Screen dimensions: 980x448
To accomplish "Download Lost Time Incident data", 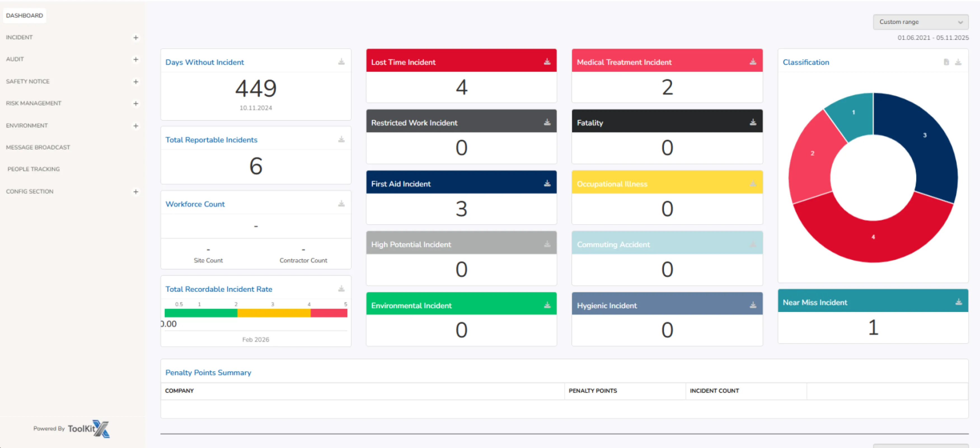I will pos(547,62).
